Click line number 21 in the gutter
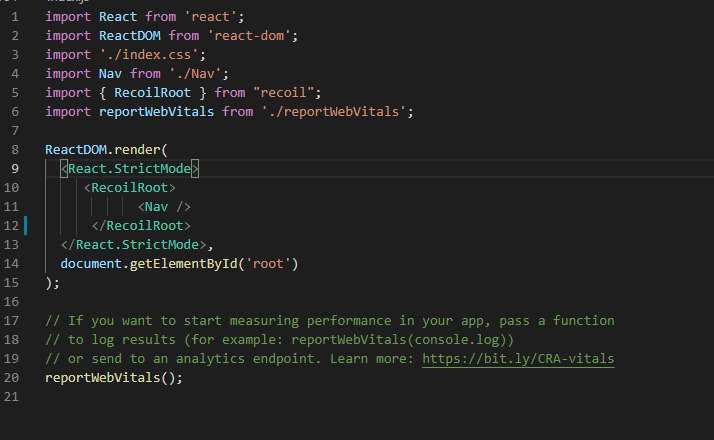The image size is (714, 440). point(11,397)
